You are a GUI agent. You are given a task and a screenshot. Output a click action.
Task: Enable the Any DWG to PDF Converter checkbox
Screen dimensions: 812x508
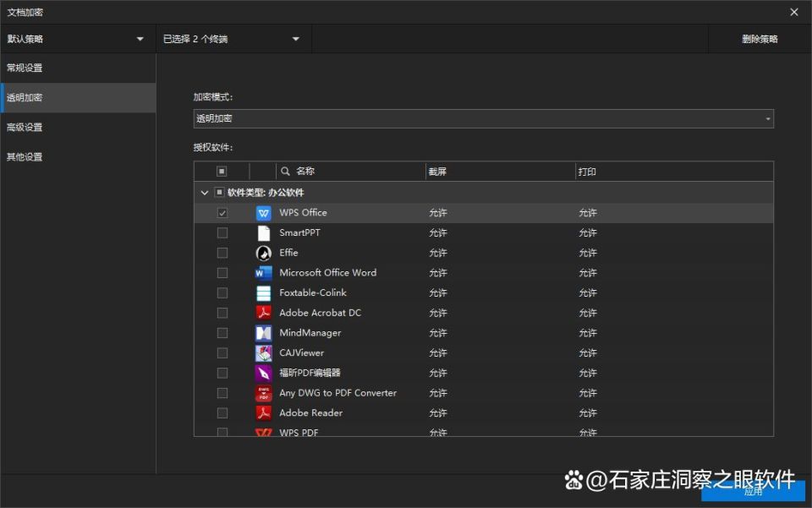tap(222, 393)
